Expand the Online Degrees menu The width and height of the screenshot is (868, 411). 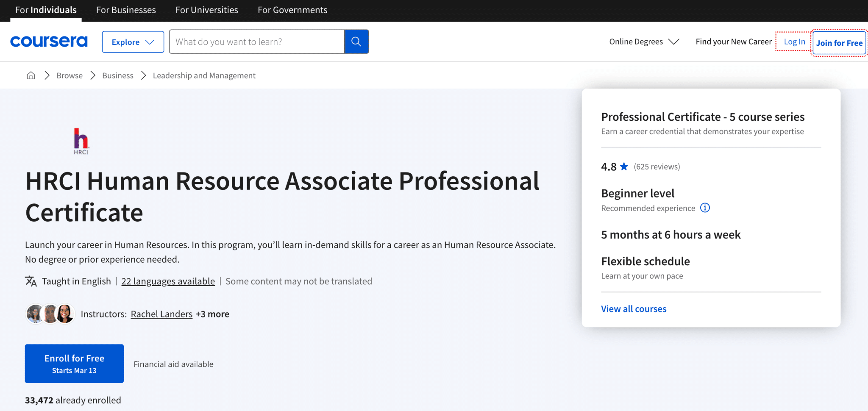643,42
